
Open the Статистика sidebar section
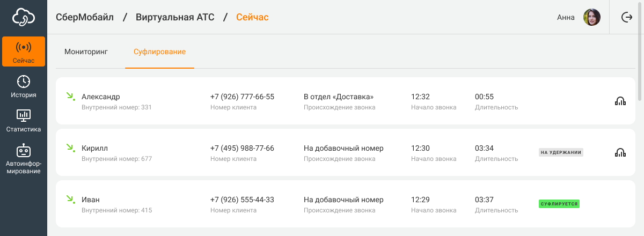24,121
